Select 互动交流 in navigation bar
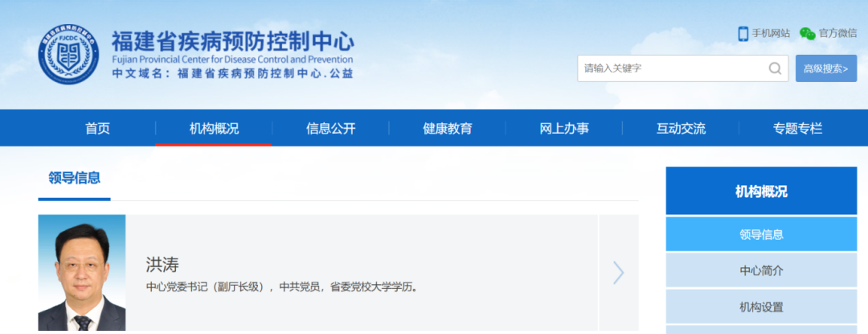 pos(681,128)
